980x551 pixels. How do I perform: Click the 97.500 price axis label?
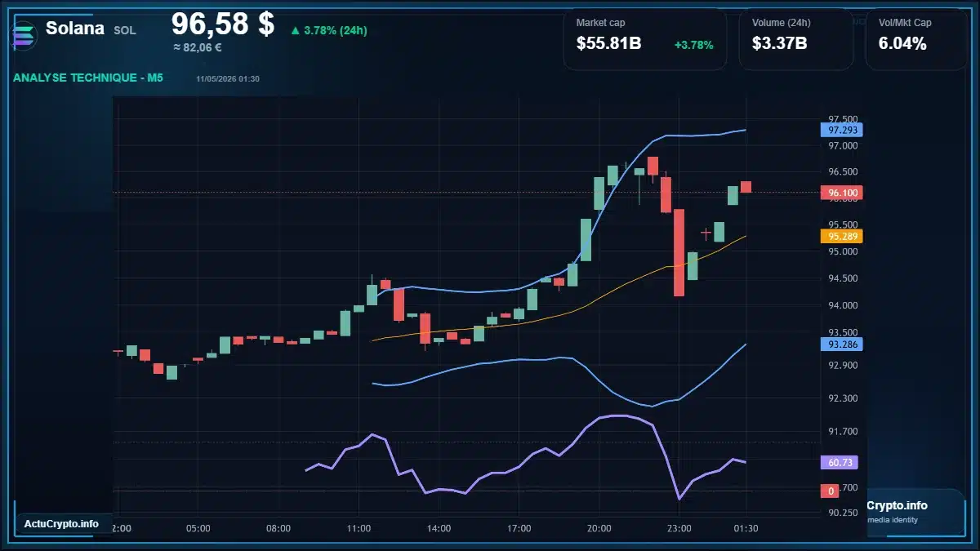[843, 119]
